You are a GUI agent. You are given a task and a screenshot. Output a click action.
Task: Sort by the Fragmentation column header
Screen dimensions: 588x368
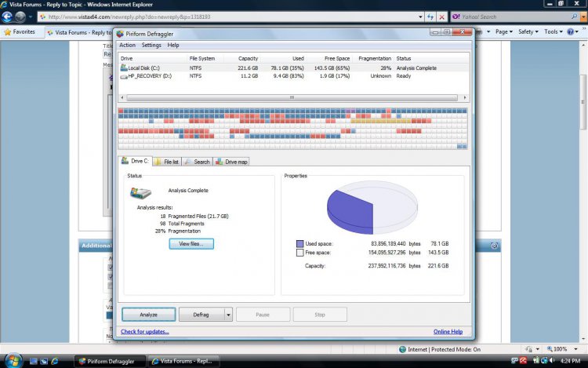(x=375, y=59)
